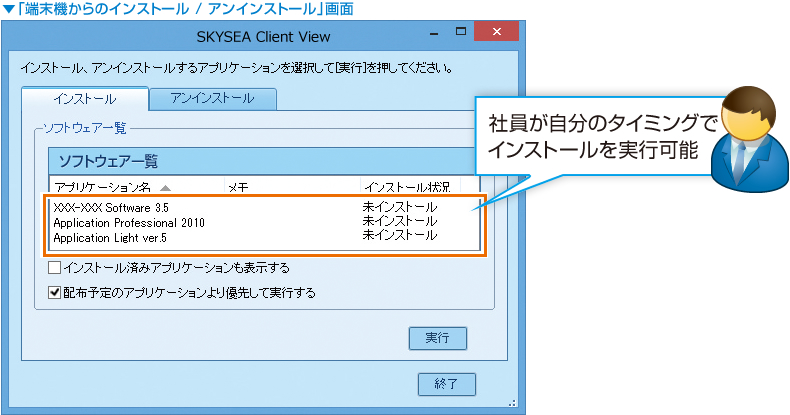Enable インストール済みアプリケーションも表示する checkbox
Image resolution: width=790 pixels, height=415 pixels.
(x=54, y=267)
